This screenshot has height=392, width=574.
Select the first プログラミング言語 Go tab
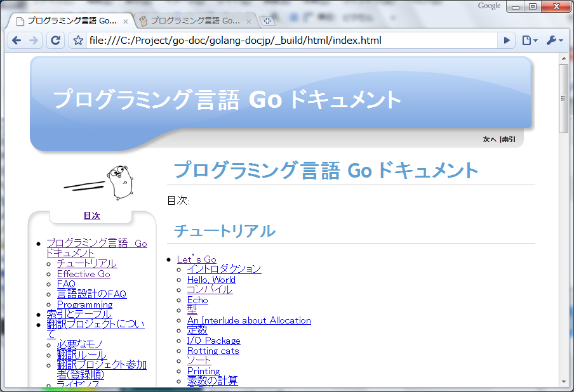click(71, 21)
